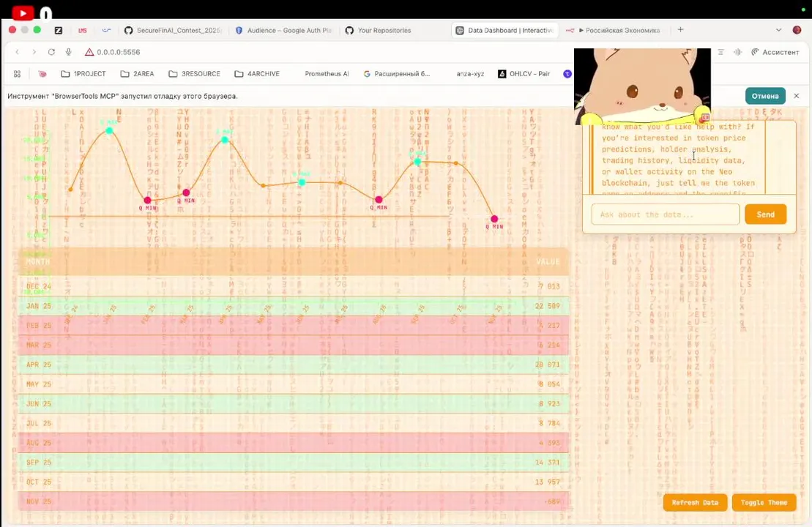
Task: Open the OHLCV – Pair bookmark
Action: click(524, 73)
